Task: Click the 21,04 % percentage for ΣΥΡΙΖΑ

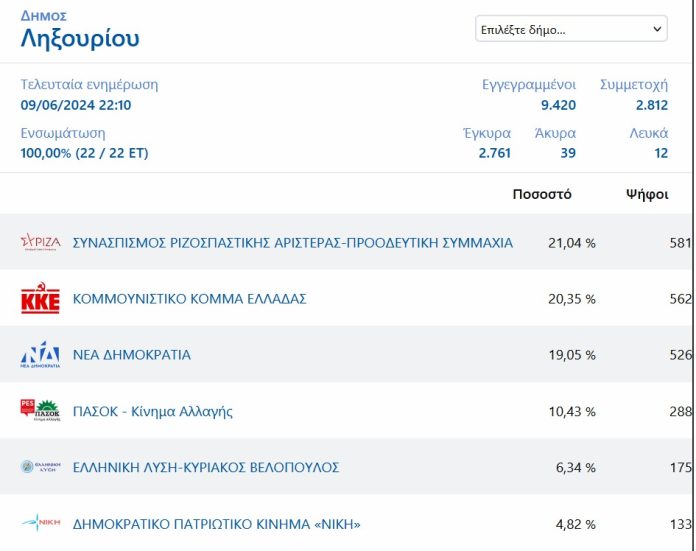Action: pos(572,243)
